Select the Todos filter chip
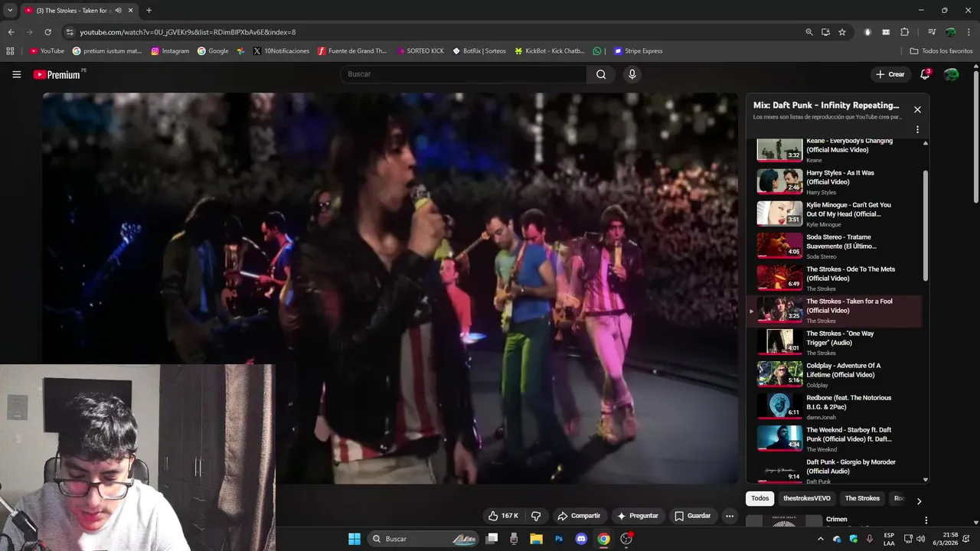The width and height of the screenshot is (980, 551). 759,498
